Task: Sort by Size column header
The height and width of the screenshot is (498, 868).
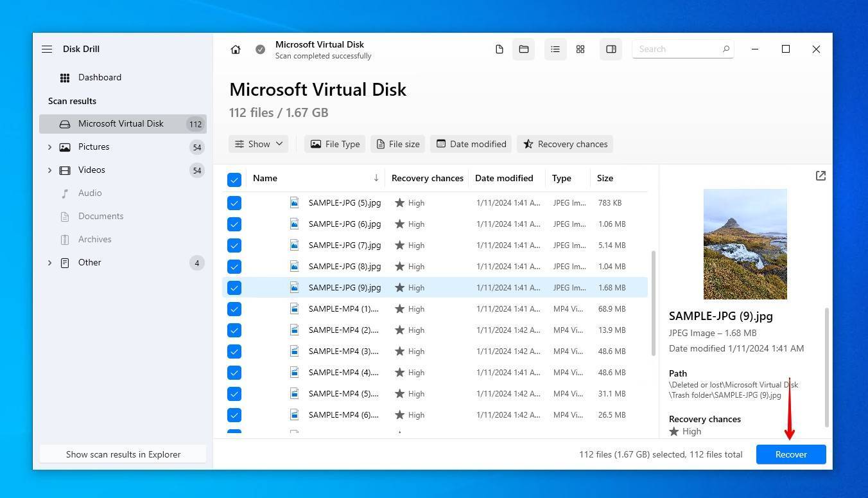Action: [x=605, y=178]
